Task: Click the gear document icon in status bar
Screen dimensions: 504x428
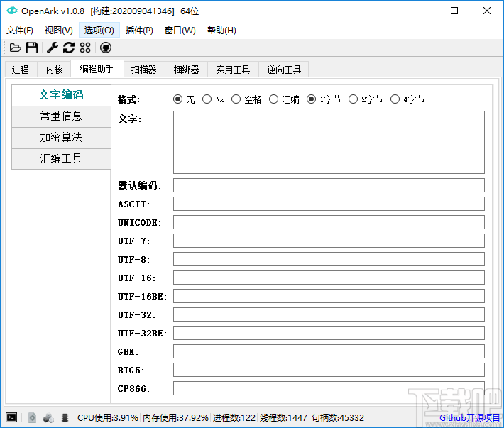Action: 32,418
